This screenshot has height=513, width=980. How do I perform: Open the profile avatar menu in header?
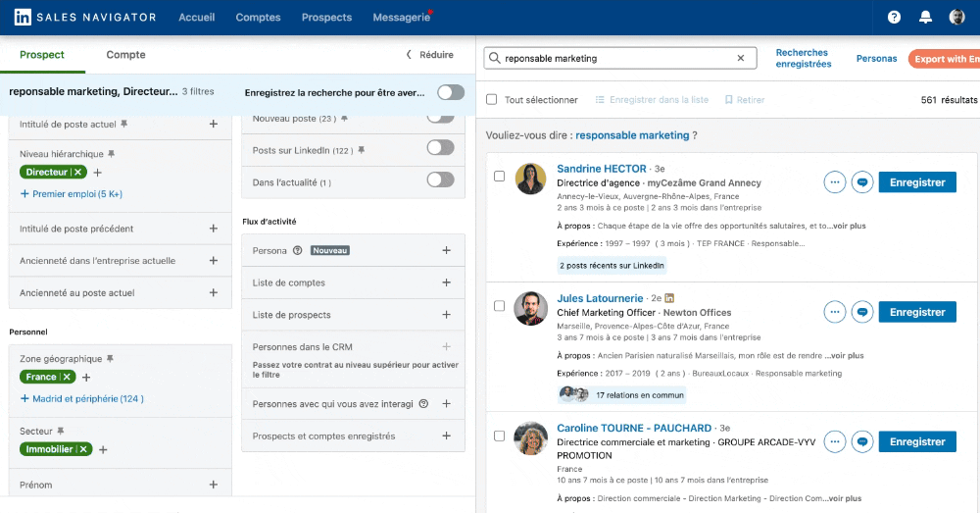pos(956,17)
